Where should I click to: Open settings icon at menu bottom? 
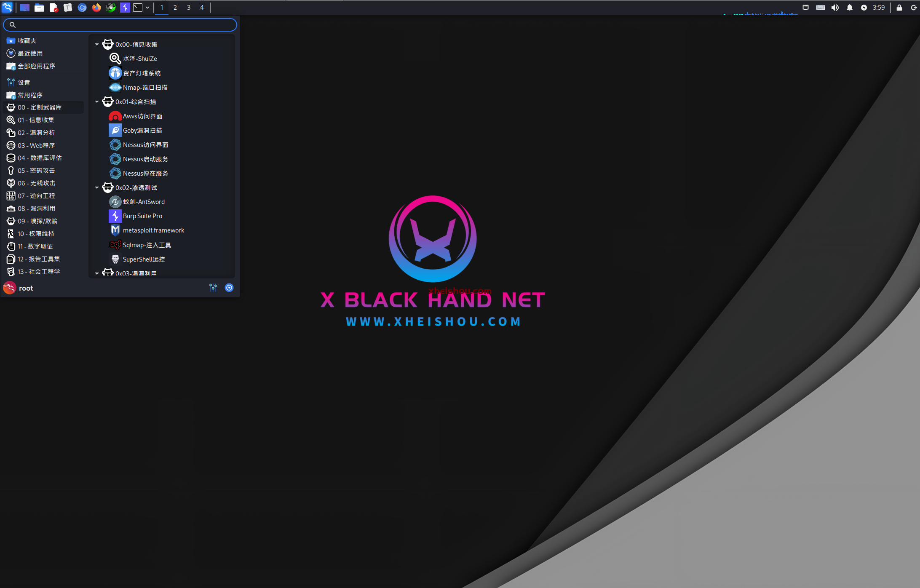coord(213,288)
